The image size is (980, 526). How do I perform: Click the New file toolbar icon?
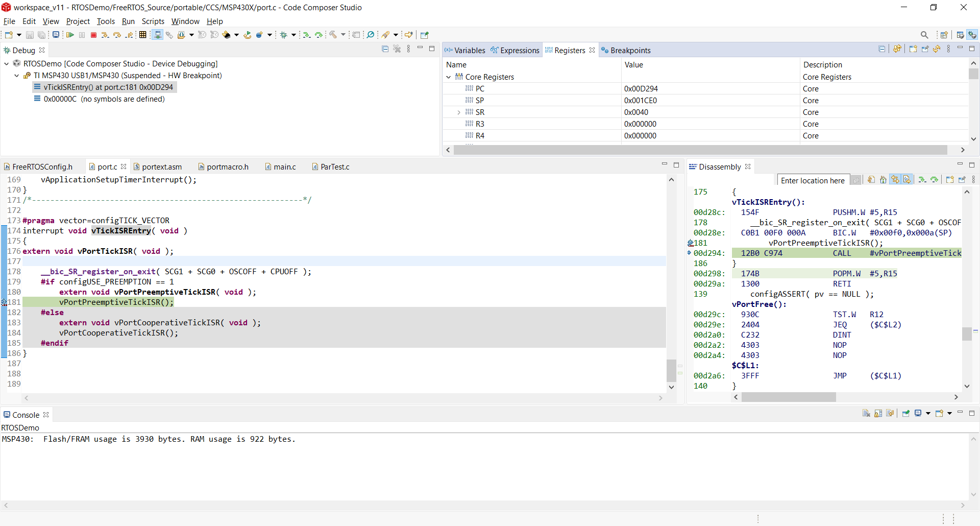[x=9, y=35]
